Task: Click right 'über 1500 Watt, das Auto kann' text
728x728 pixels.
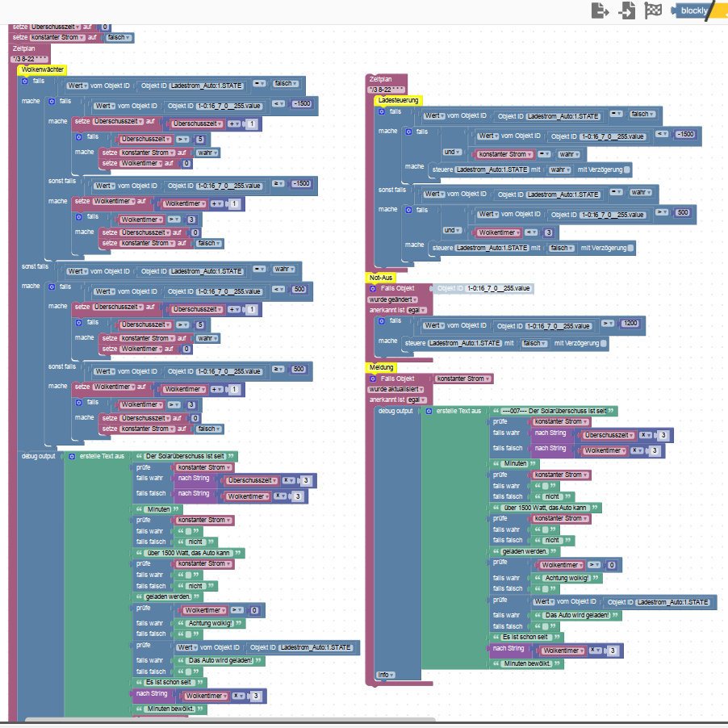Action: [x=546, y=508]
